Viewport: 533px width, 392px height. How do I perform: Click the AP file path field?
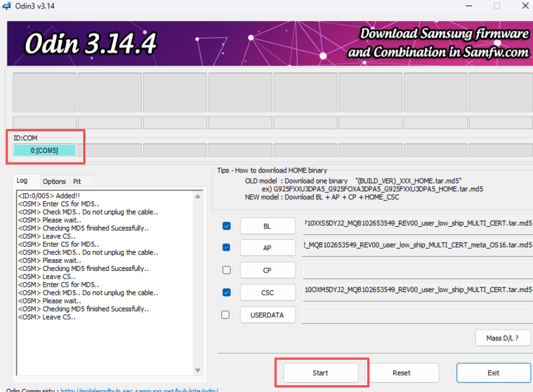tap(418, 247)
